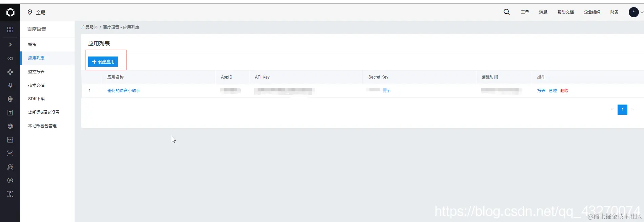
Task: Open the body scan frame icon
Action: (x=10, y=194)
